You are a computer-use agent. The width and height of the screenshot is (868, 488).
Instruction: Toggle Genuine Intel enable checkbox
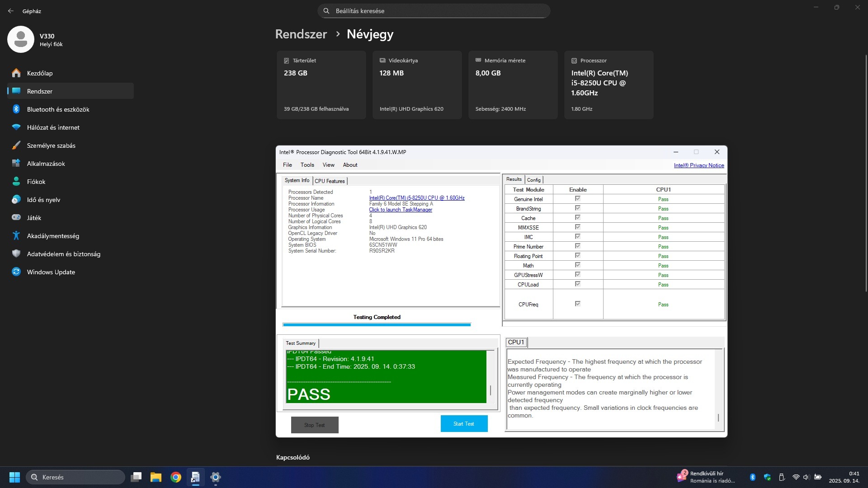(577, 199)
